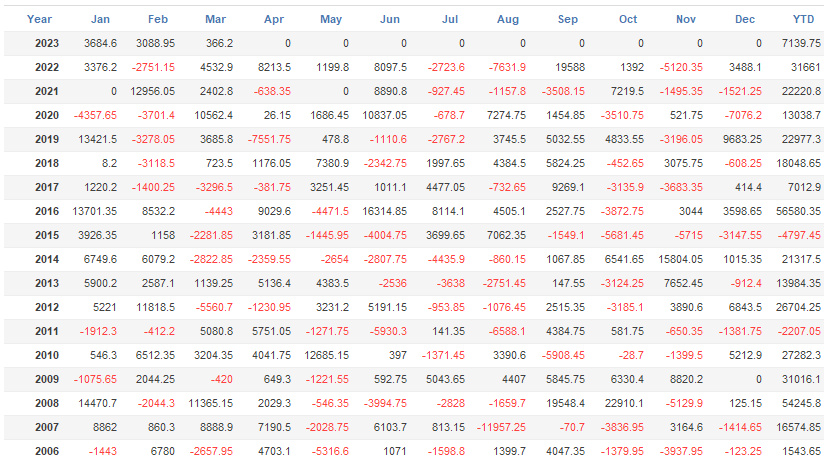
Task: Click the 2008 year row label
Action: pyautogui.click(x=46, y=403)
